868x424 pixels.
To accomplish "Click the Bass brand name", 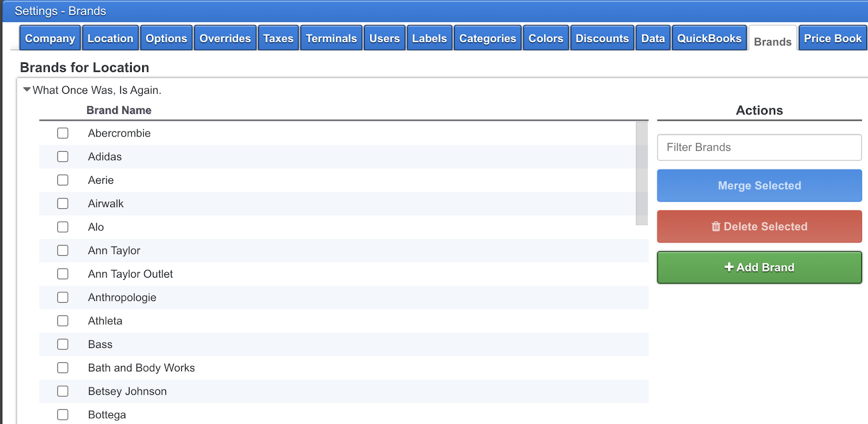I will (100, 344).
